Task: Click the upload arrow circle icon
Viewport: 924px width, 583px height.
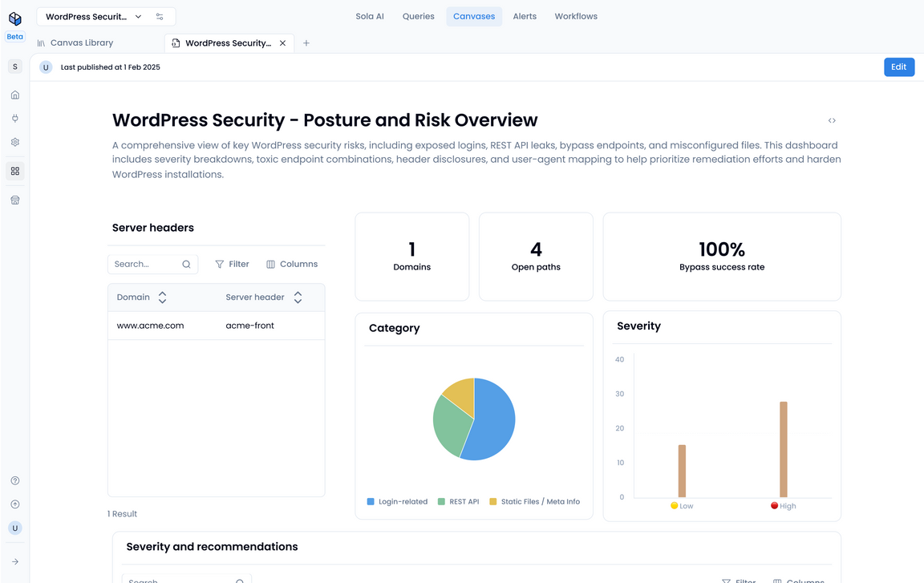Action: pyautogui.click(x=15, y=504)
